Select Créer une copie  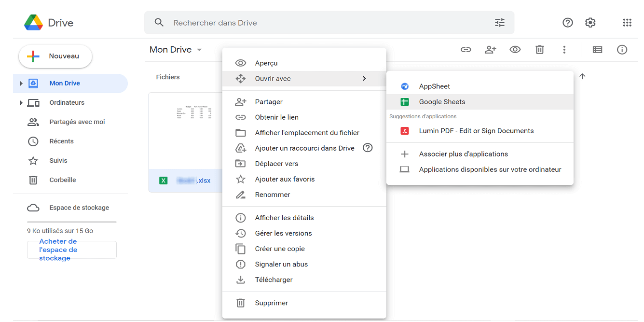point(304,249)
